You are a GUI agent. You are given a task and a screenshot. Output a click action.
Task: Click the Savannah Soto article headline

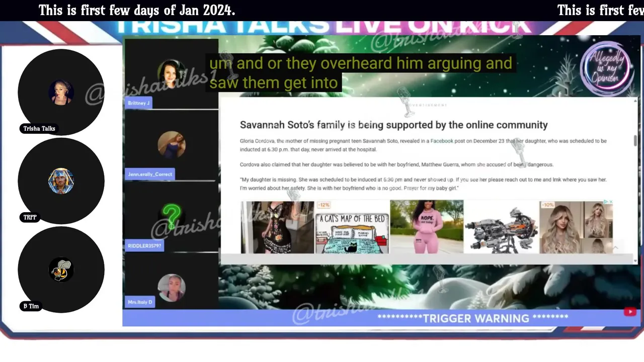393,125
